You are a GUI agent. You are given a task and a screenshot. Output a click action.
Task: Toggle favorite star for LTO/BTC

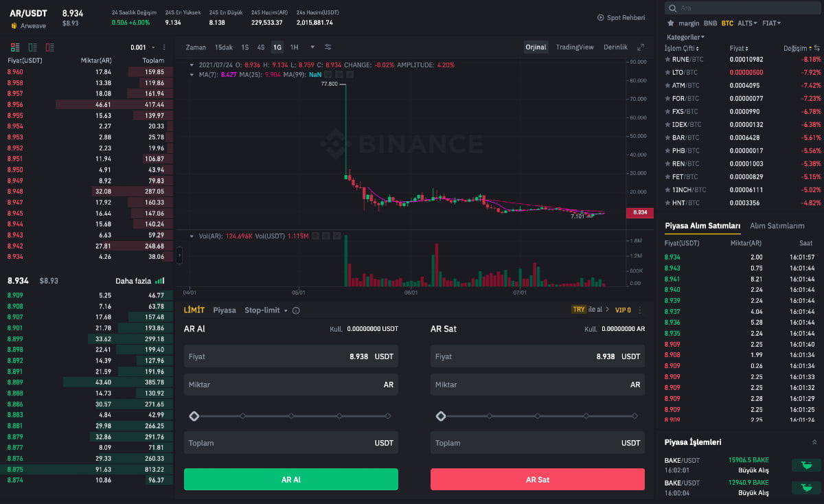667,73
